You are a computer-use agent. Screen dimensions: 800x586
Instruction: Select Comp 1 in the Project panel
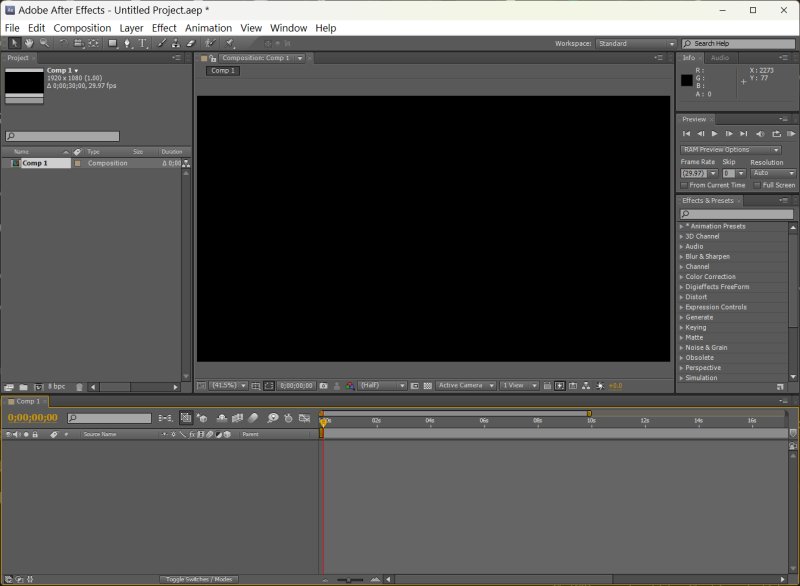pyautogui.click(x=35, y=163)
